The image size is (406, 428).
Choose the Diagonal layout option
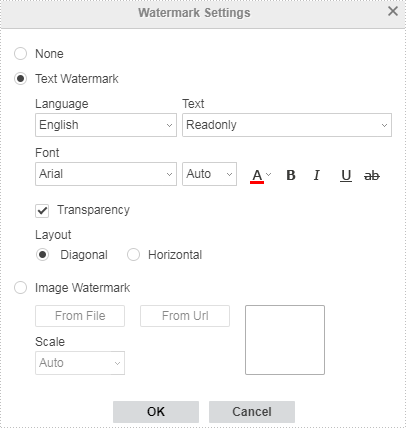point(42,255)
